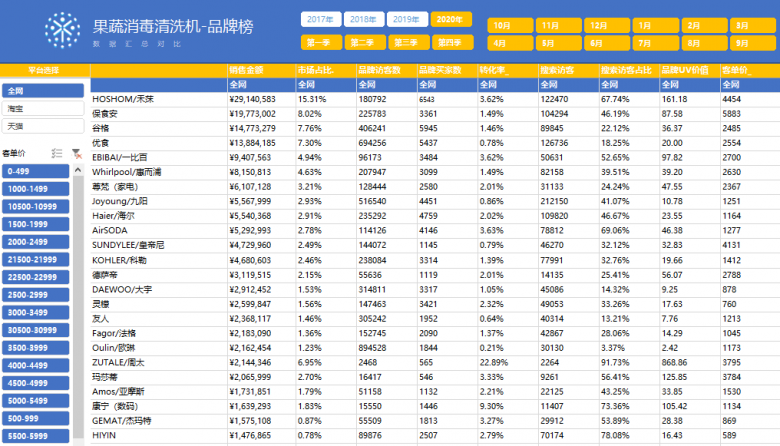Choose the 2017年 year filter
780x446 pixels.
coord(319,20)
